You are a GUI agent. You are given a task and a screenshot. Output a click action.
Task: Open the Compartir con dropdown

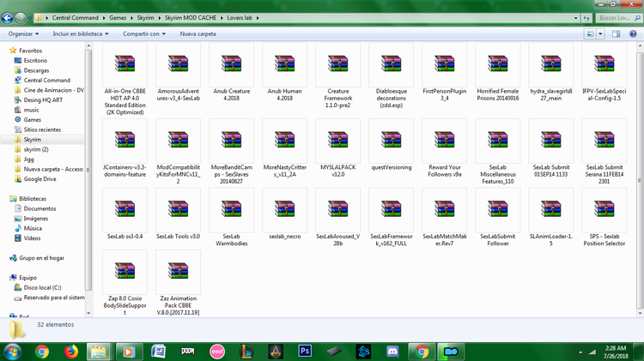point(144,34)
